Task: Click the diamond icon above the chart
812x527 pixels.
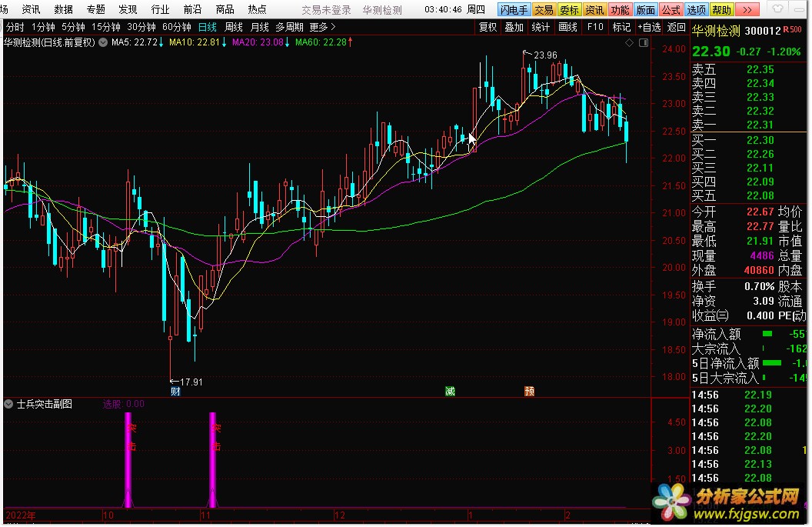Action: pyautogui.click(x=629, y=43)
